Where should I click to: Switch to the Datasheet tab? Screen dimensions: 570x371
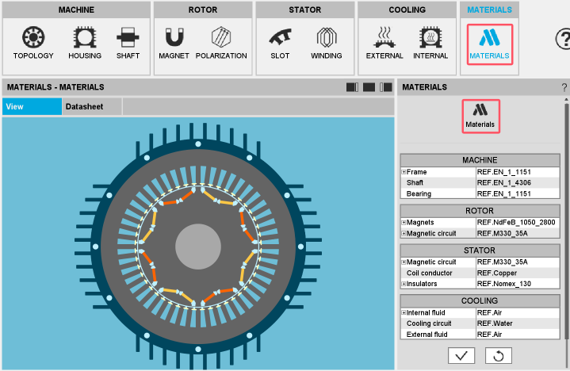pos(92,106)
